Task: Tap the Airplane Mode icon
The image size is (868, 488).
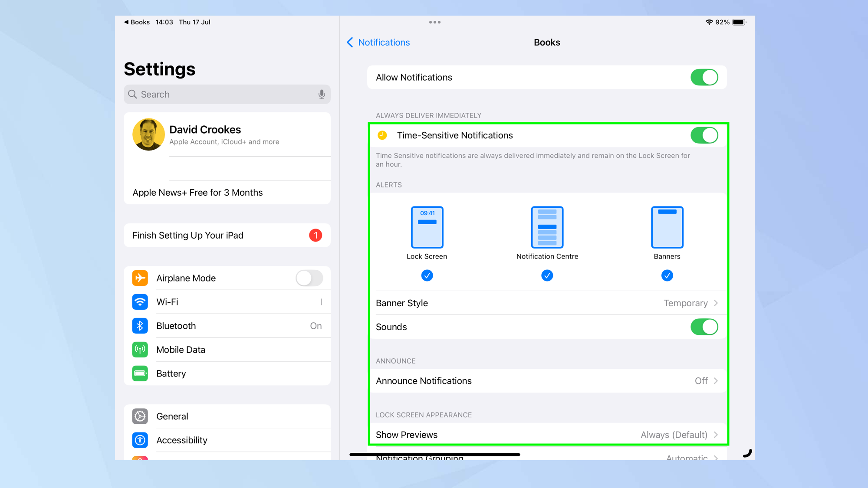Action: pos(140,278)
